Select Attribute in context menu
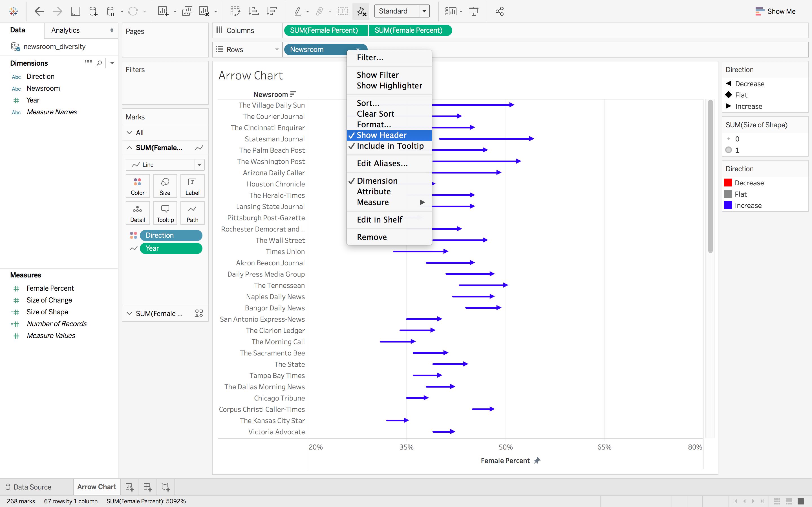 point(374,192)
